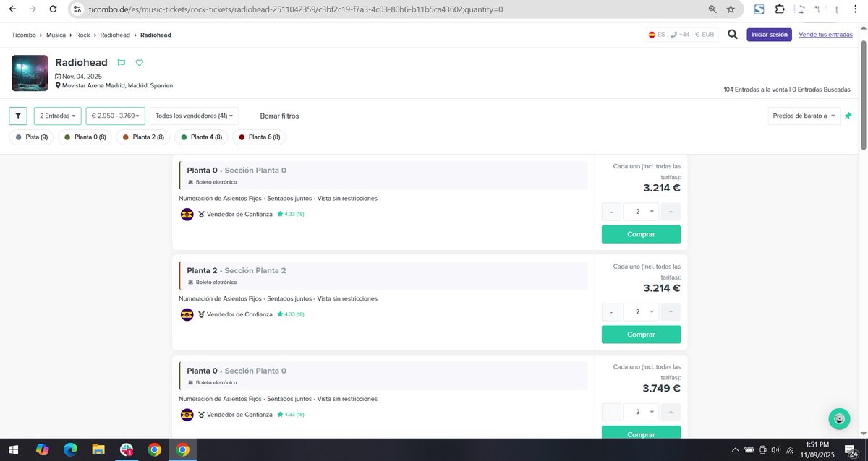Change the EUR currency setting

pyautogui.click(x=705, y=35)
